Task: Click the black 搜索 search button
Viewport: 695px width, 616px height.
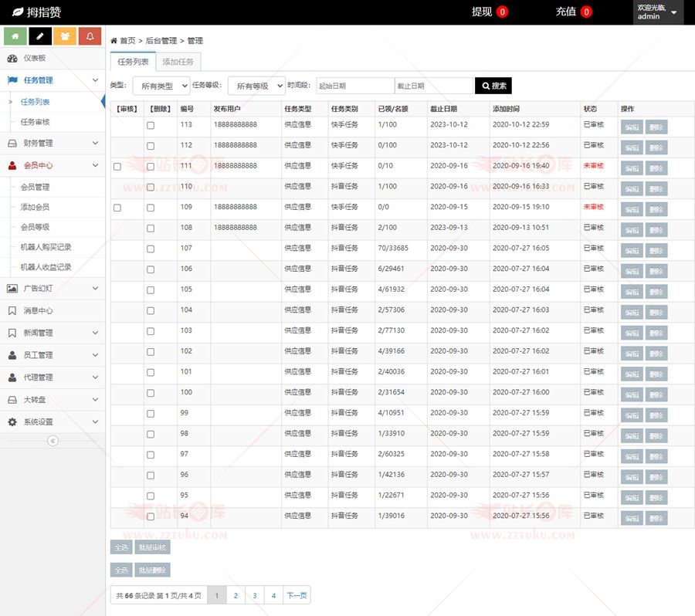Action: [493, 86]
